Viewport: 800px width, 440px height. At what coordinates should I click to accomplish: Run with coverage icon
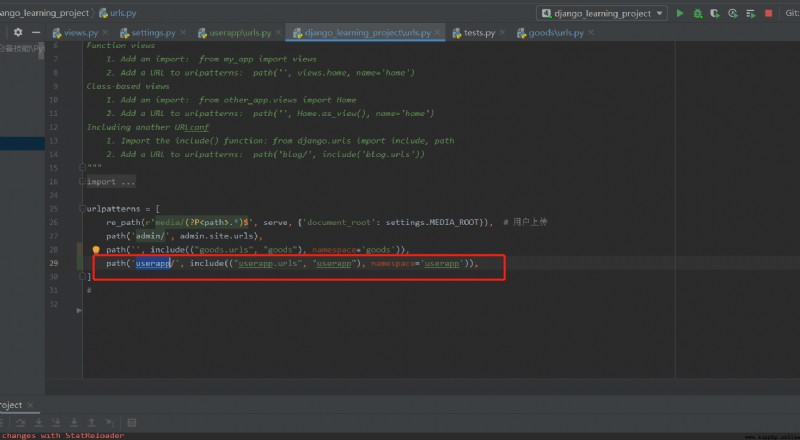click(715, 13)
